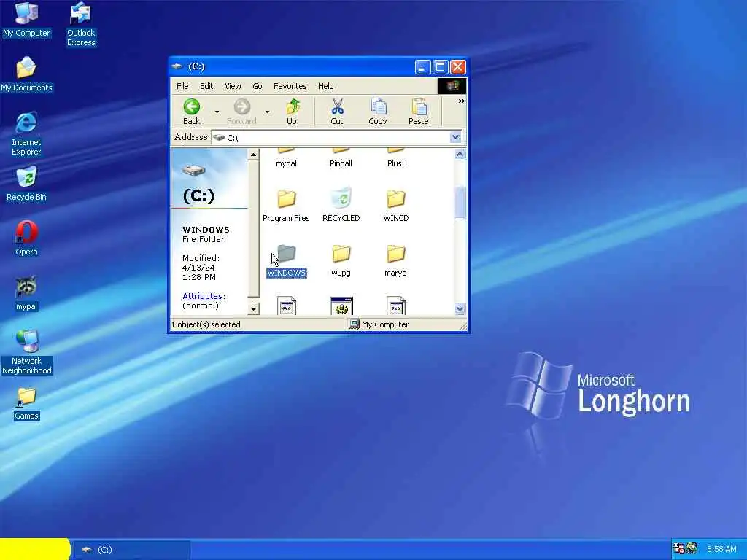Click the yellow Start button
Viewport: 747px width, 560px height.
tap(35, 549)
